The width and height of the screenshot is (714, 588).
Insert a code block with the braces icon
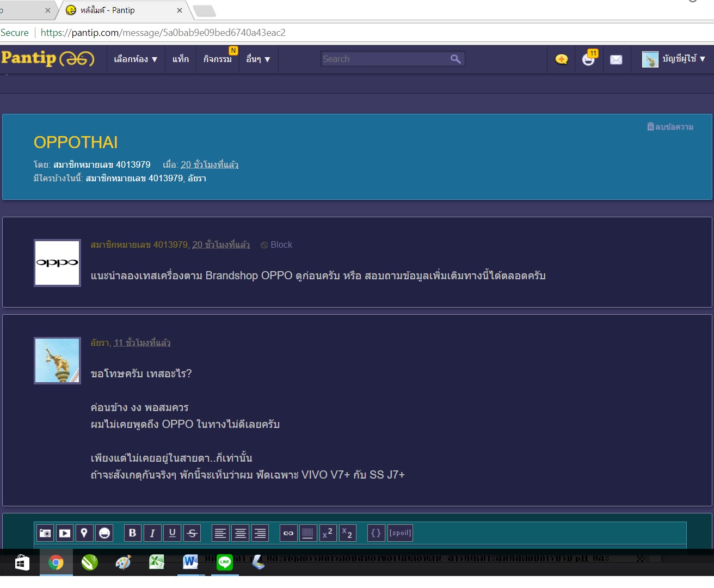(x=376, y=533)
